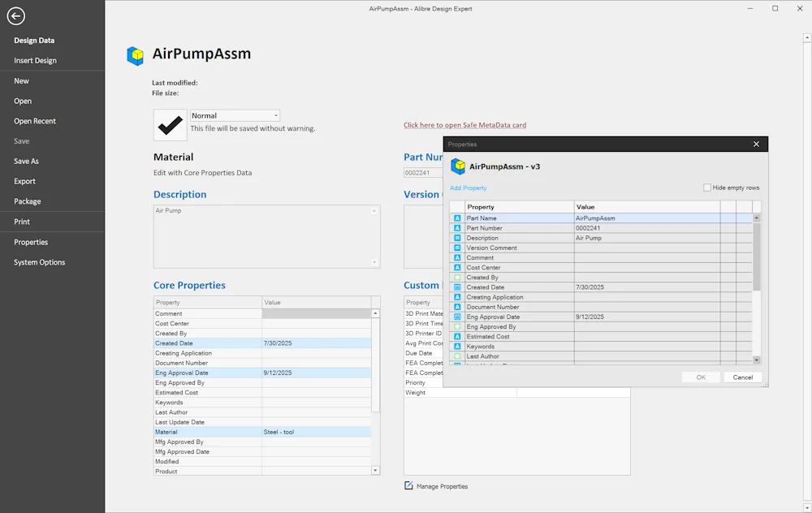This screenshot has width=812, height=513.
Task: Click the star icon next to Eng Approved By
Action: (x=457, y=326)
